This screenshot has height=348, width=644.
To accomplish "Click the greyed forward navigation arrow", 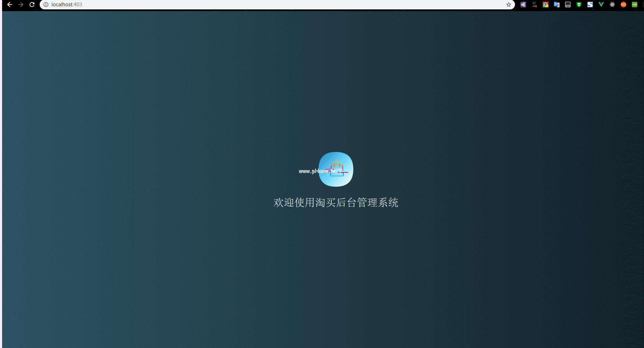I will (21, 5).
